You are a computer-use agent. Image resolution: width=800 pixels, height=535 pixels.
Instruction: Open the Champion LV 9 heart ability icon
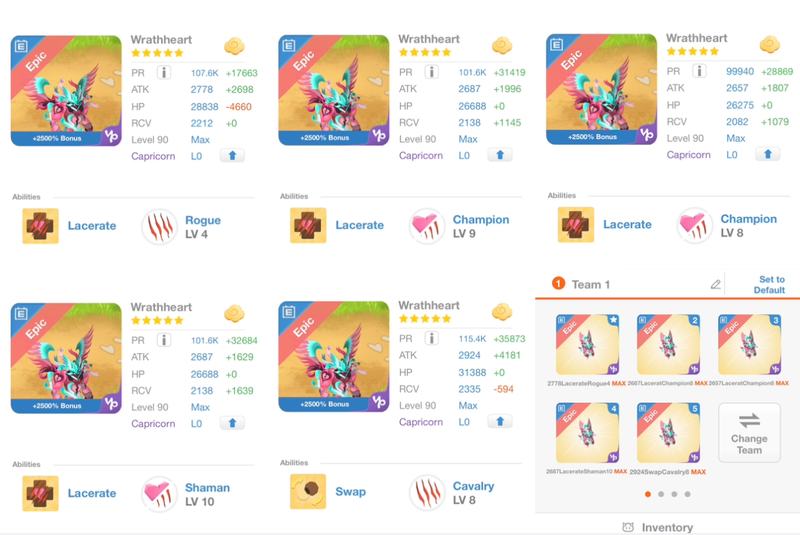[x=427, y=226]
